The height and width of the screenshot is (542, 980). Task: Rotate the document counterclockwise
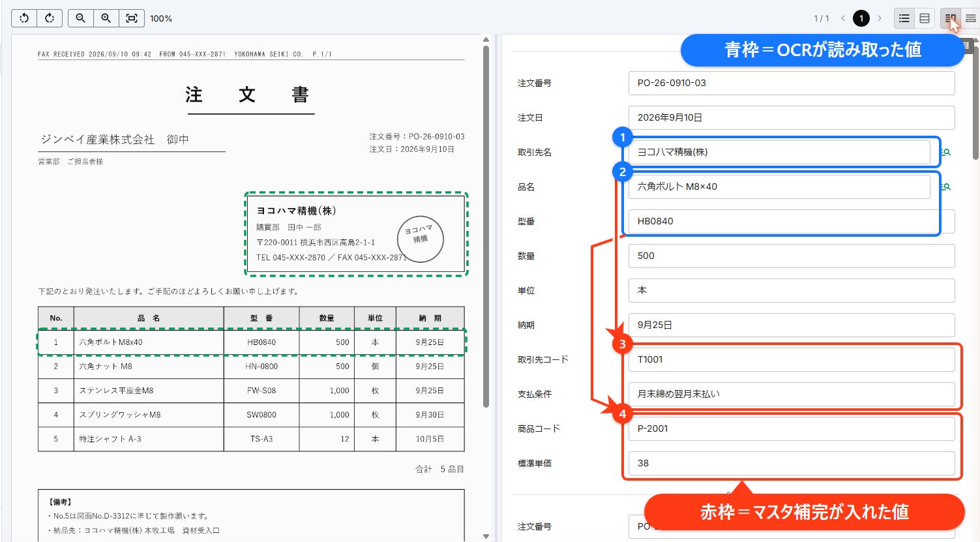[x=24, y=18]
